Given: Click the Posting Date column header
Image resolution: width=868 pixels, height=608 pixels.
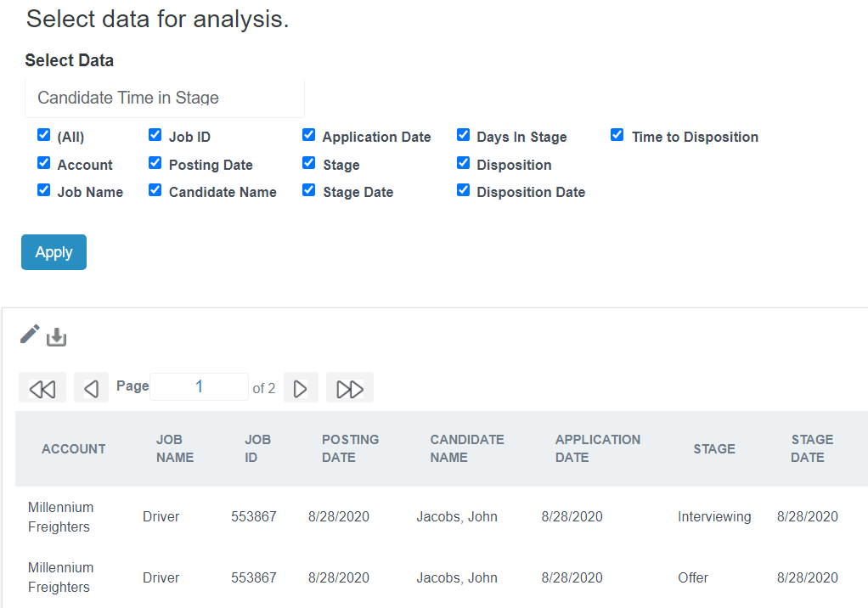Looking at the screenshot, I should click(351, 448).
